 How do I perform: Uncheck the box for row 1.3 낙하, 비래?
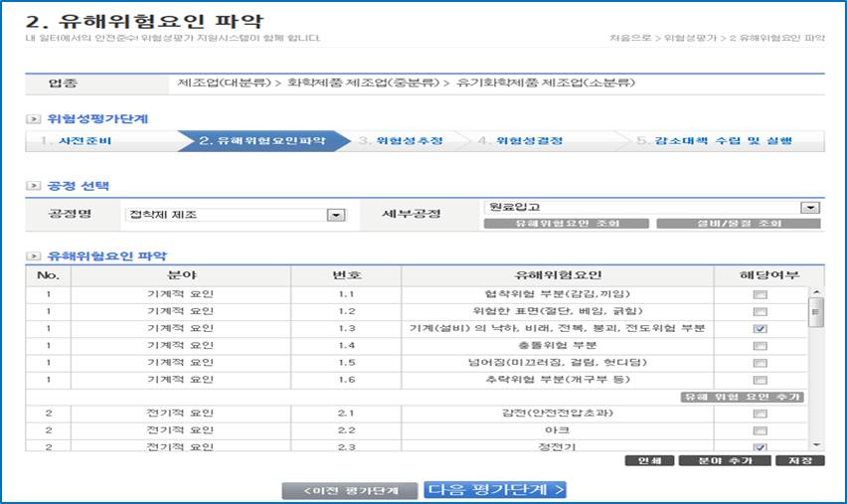[761, 328]
